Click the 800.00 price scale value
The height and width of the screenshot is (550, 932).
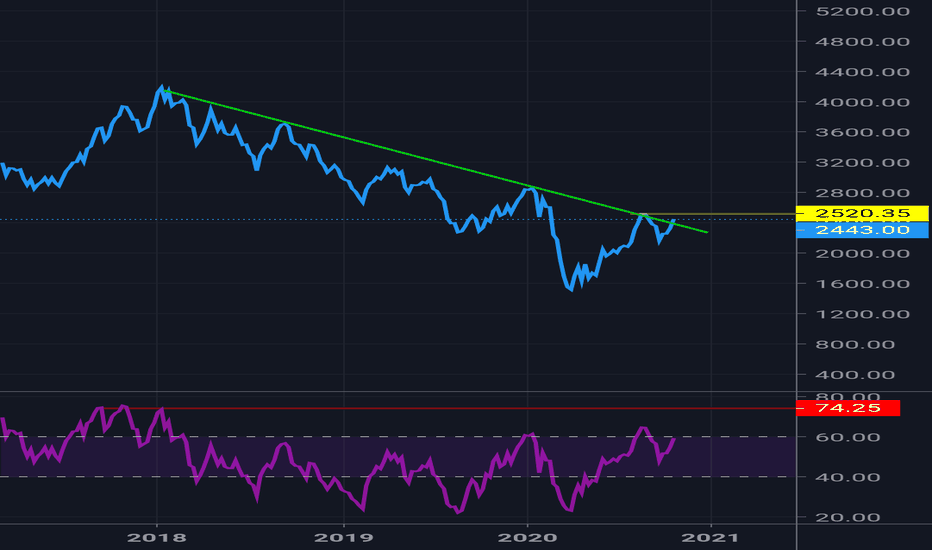[x=855, y=344]
